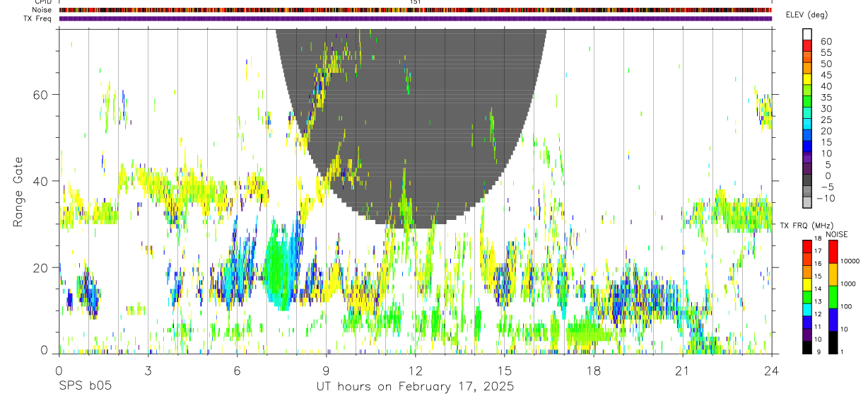Click x-axis tick label '12'
Viewport: 868px width, 401px height.
(415, 370)
